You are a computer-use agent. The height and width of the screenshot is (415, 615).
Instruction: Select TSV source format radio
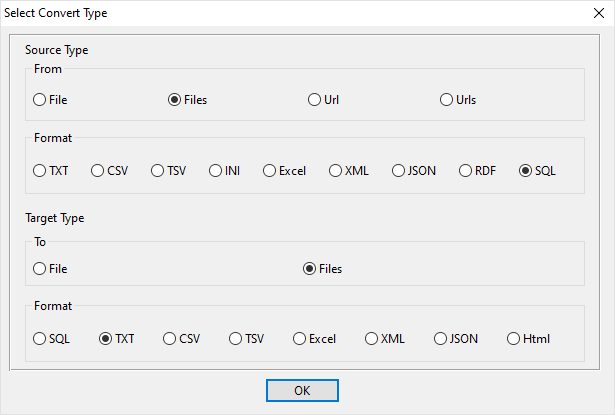click(158, 171)
